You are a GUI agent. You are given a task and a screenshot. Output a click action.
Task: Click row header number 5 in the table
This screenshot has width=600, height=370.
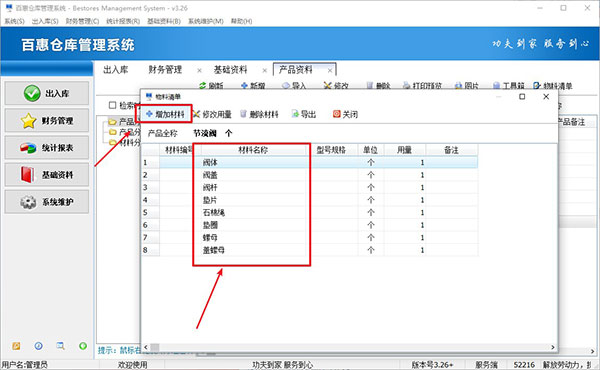(x=150, y=212)
